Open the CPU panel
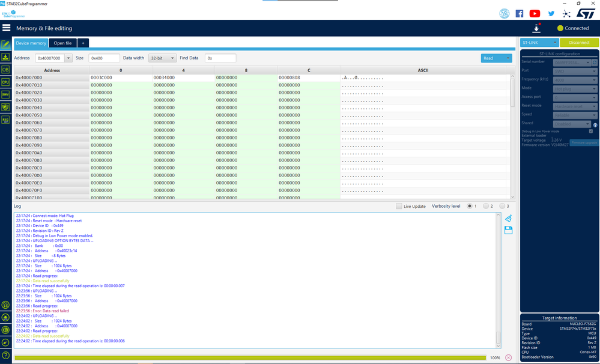The image size is (600, 364). 5,82
